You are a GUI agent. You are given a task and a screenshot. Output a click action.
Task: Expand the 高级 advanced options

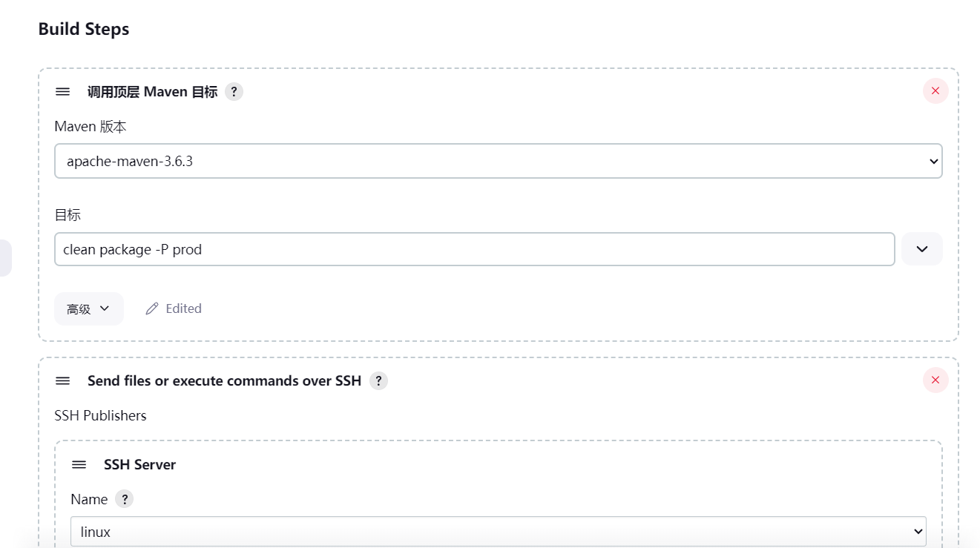coord(88,308)
